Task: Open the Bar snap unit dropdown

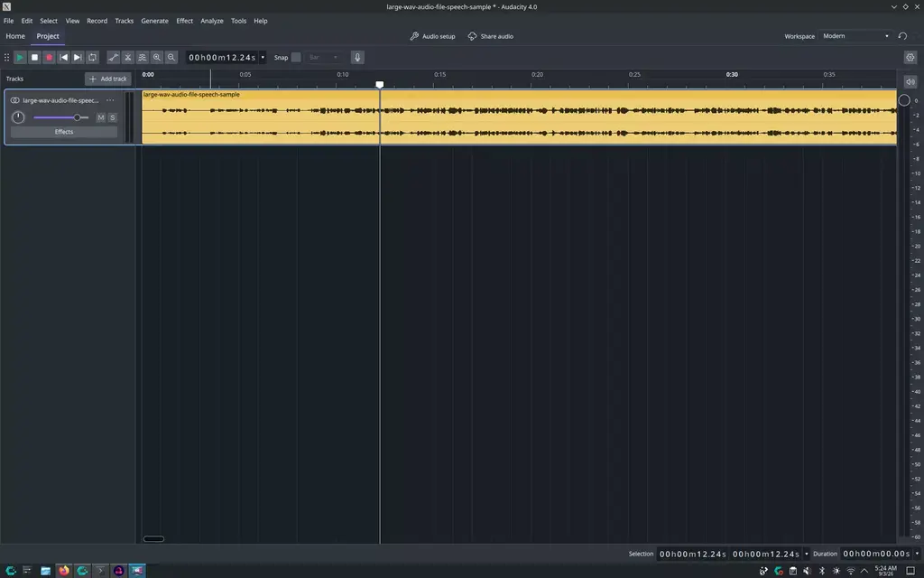Action: pos(323,57)
